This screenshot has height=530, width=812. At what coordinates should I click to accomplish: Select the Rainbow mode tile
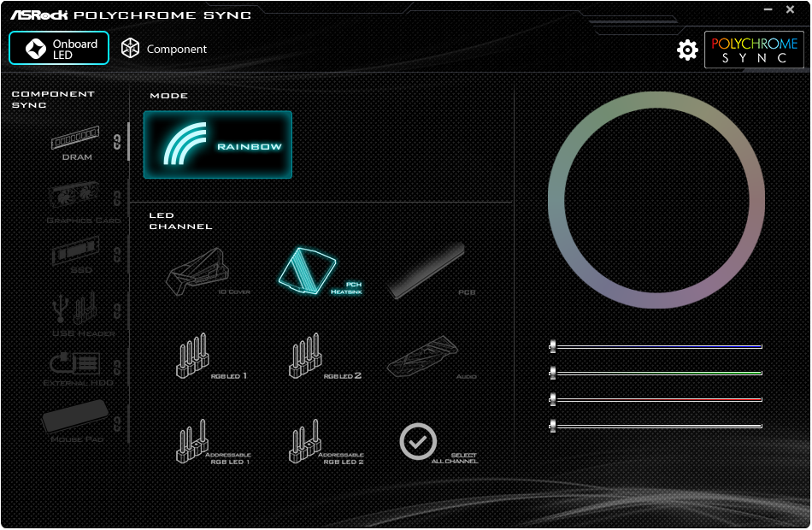[x=217, y=144]
